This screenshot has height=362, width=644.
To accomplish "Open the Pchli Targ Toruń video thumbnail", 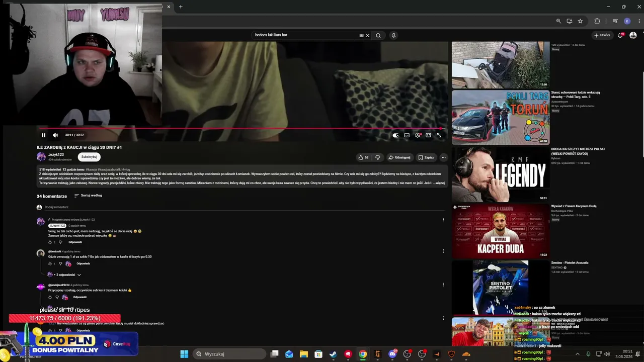I will pos(501,118).
